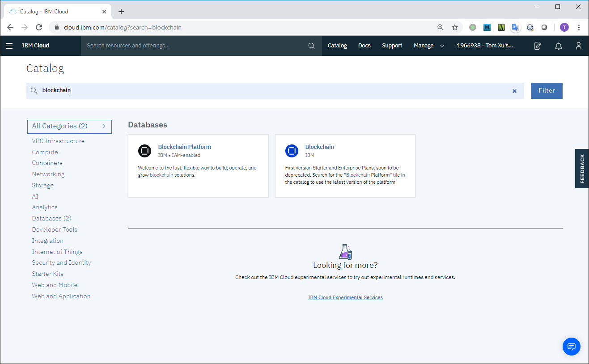Select the Starter Kits category
Image resolution: width=589 pixels, height=364 pixels.
pyautogui.click(x=47, y=274)
